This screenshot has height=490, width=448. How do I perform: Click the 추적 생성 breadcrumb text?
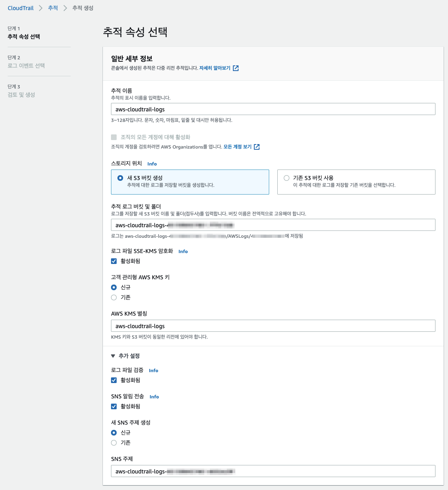pos(83,8)
